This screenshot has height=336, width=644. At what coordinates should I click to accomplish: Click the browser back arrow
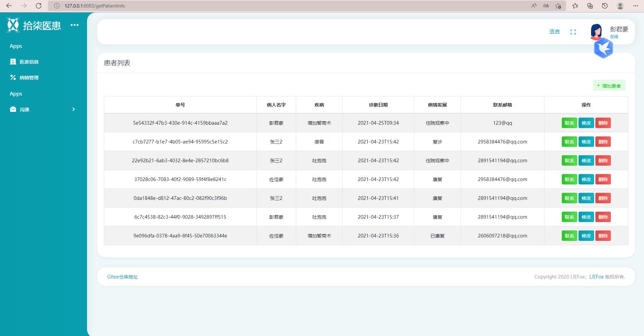(9, 6)
